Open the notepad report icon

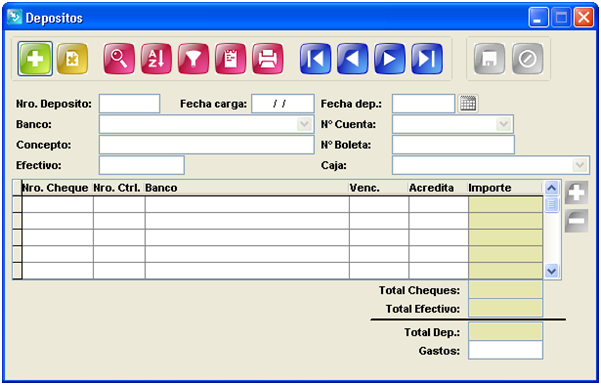click(x=230, y=59)
